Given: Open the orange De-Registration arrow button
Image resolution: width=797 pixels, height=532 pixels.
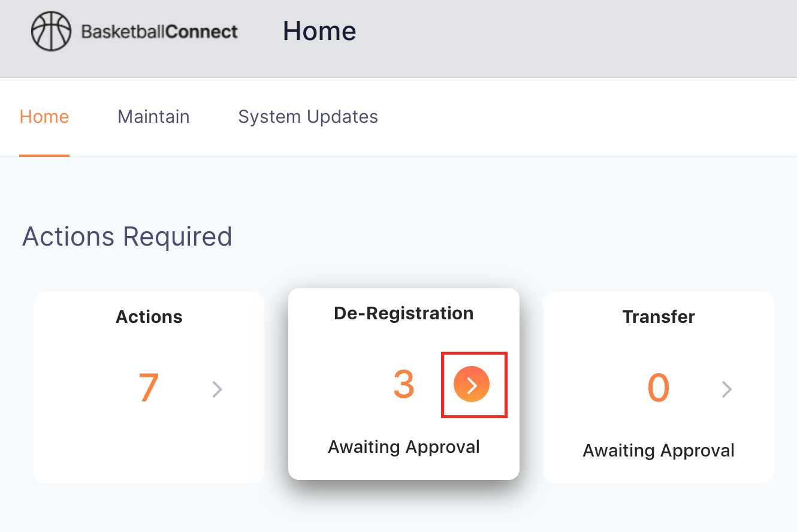Looking at the screenshot, I should click(472, 385).
